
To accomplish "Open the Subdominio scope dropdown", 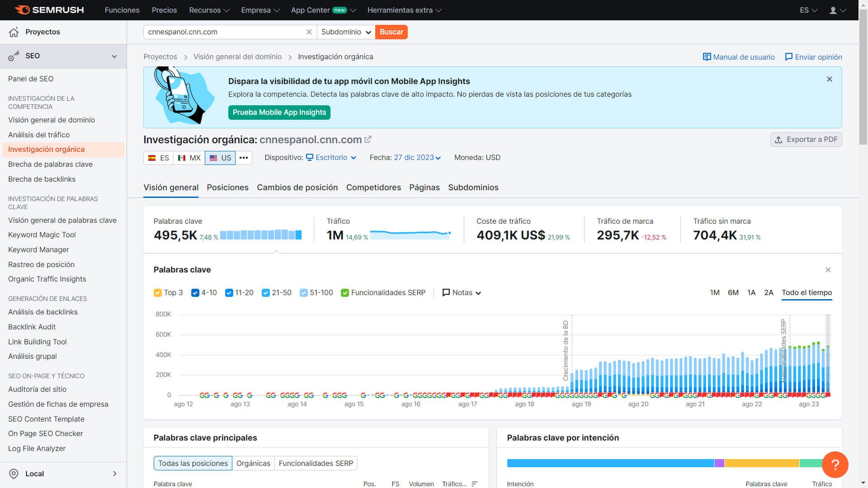I will pyautogui.click(x=346, y=32).
